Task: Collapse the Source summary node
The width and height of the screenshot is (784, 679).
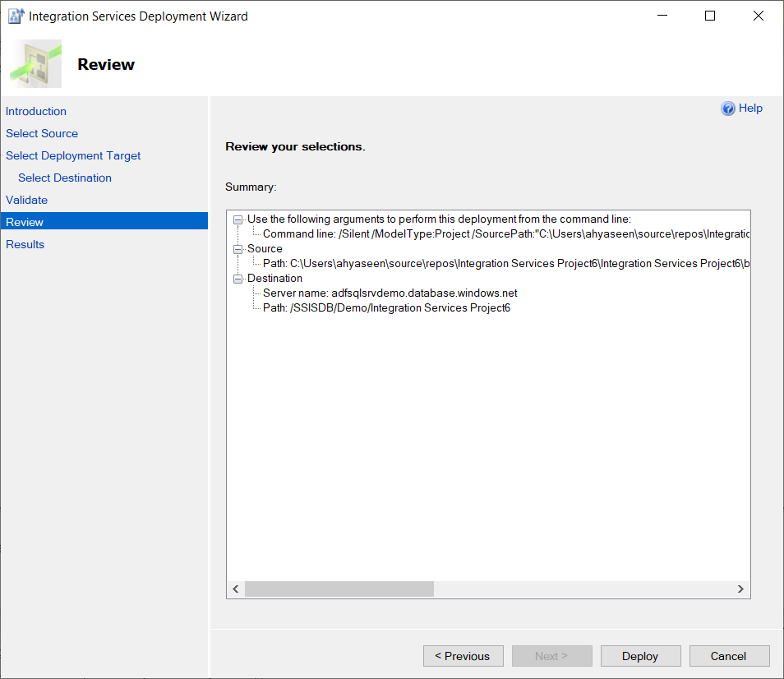Action: (x=237, y=248)
